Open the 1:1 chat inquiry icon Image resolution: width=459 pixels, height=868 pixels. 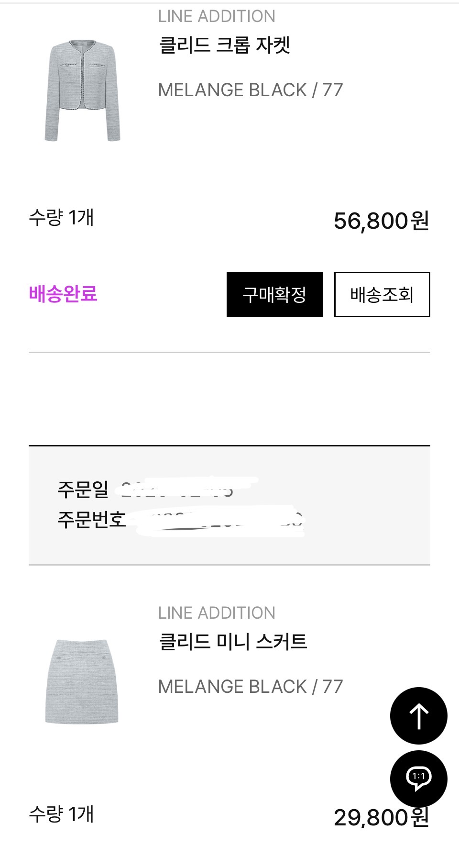click(418, 778)
